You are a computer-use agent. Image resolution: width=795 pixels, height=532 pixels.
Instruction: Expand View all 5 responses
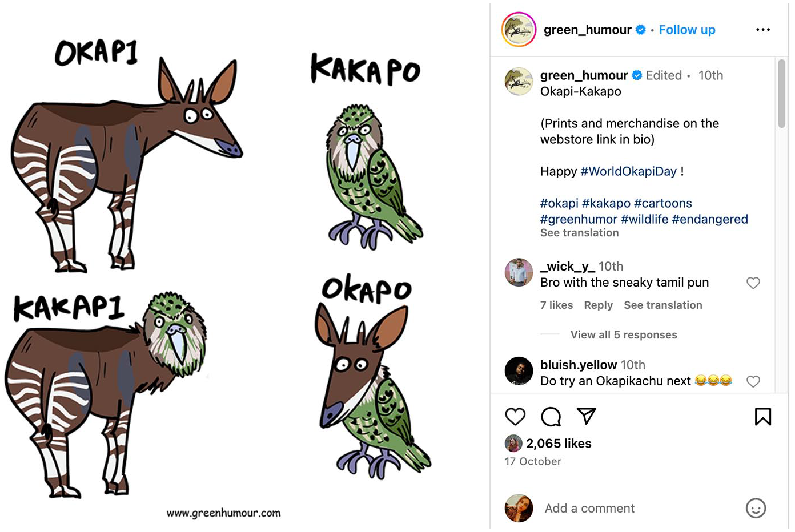click(624, 335)
